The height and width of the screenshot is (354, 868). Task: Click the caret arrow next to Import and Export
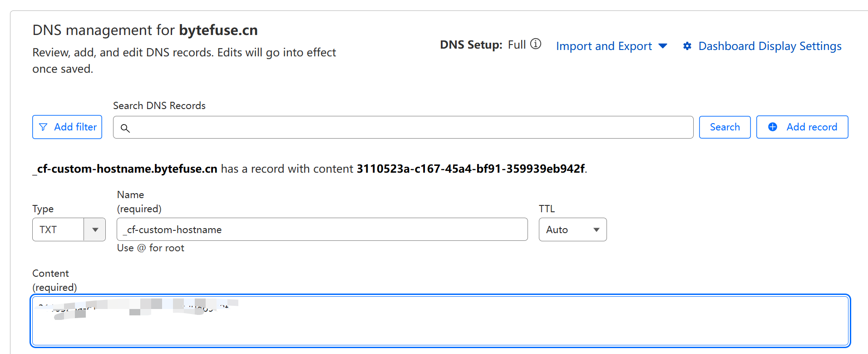tap(663, 46)
